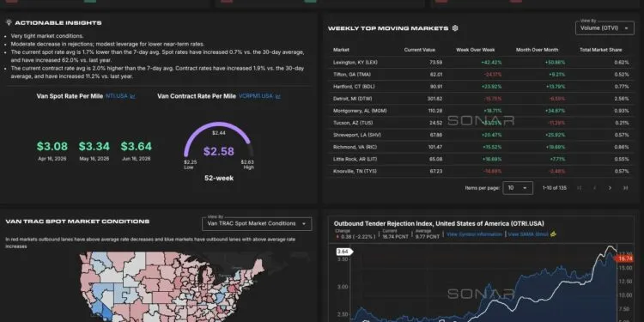Open Van TRAC Spot Market Conditions dropdown
Image resolution: width=644 pixels, height=322 pixels.
257,224
